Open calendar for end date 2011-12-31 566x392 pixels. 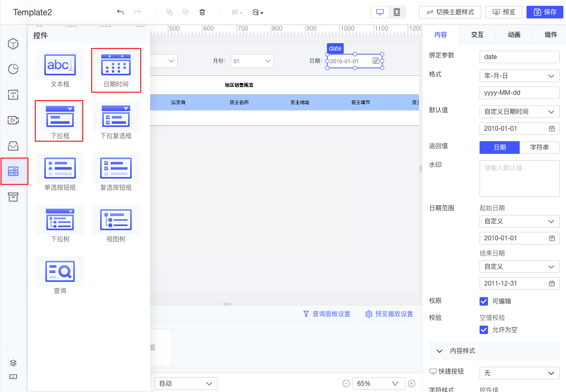(x=552, y=283)
